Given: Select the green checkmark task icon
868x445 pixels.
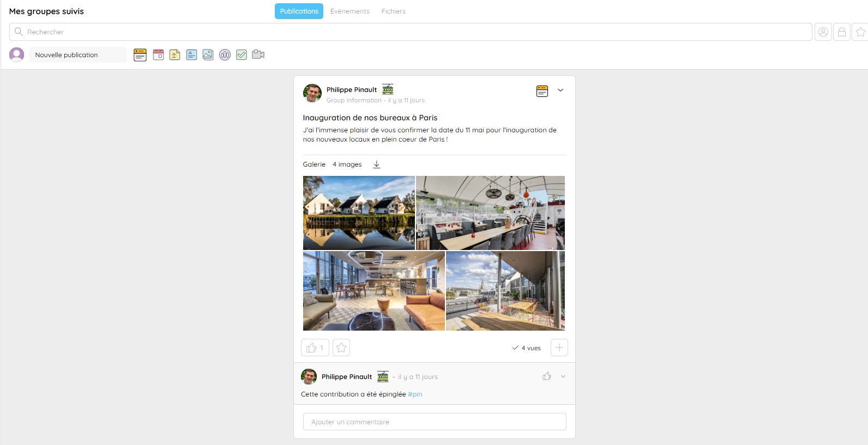Looking at the screenshot, I should [x=242, y=54].
